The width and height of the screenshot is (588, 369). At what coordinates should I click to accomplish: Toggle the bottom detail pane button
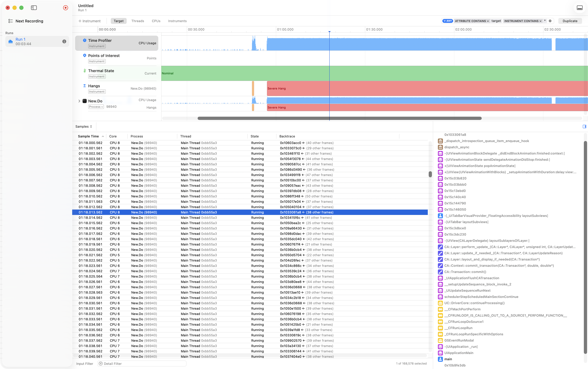coord(579,8)
